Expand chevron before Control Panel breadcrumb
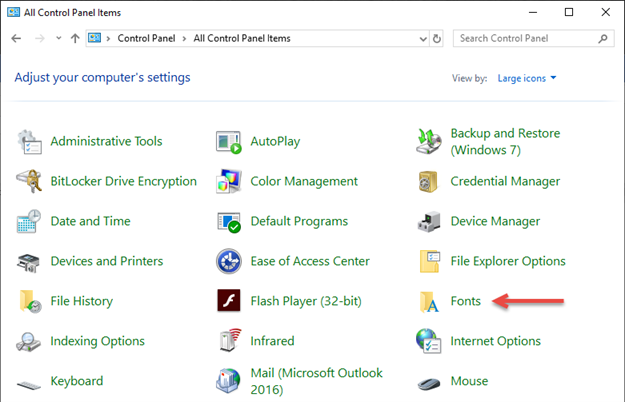 [108, 39]
